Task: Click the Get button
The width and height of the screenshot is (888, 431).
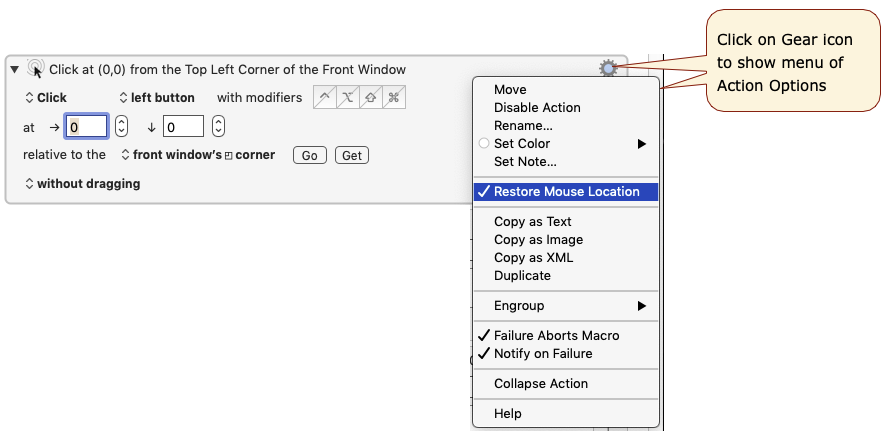Action: click(x=352, y=155)
